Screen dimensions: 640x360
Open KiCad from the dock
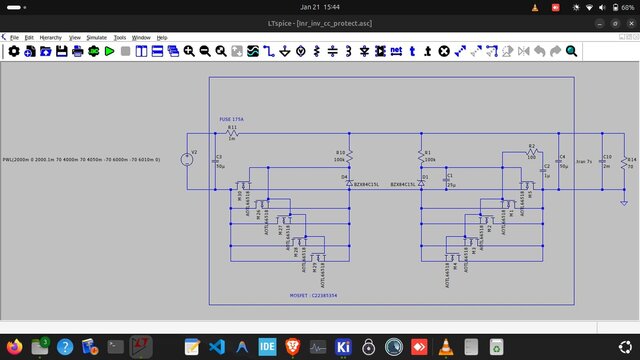343,347
